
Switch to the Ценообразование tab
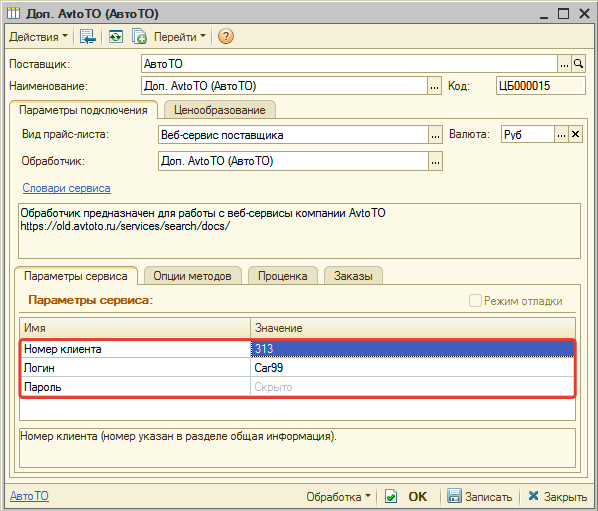pos(220,110)
